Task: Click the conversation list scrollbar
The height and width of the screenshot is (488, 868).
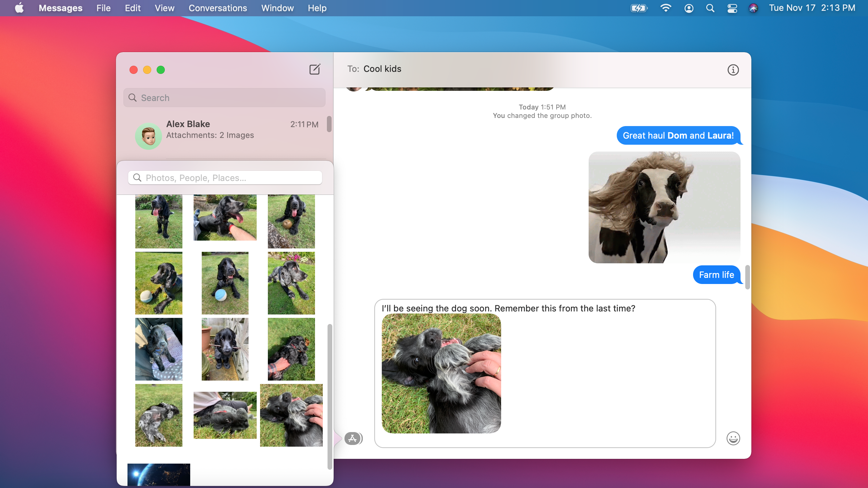Action: point(329,124)
